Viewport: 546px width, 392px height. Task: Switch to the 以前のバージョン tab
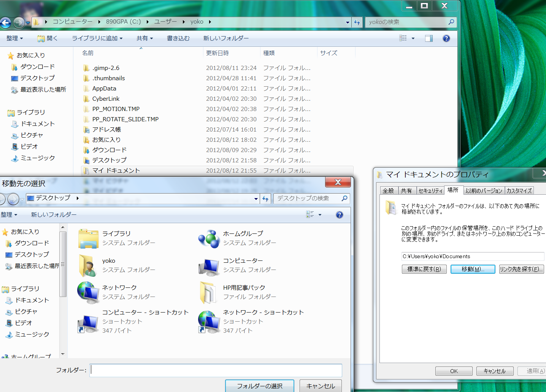point(484,190)
